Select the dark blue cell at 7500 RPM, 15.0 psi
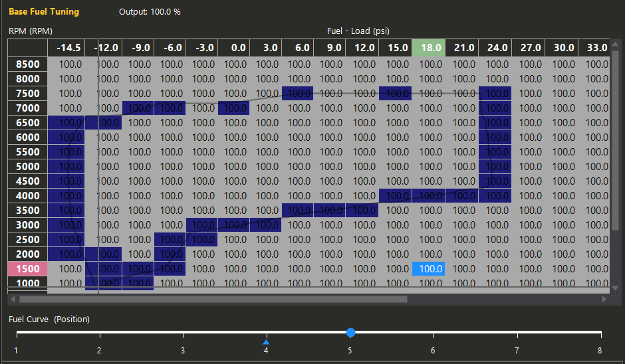Viewport: 625px width, 364px height. tap(396, 94)
